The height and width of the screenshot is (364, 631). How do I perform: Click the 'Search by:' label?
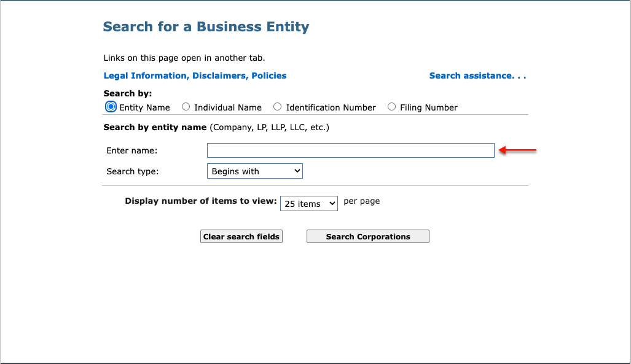128,94
